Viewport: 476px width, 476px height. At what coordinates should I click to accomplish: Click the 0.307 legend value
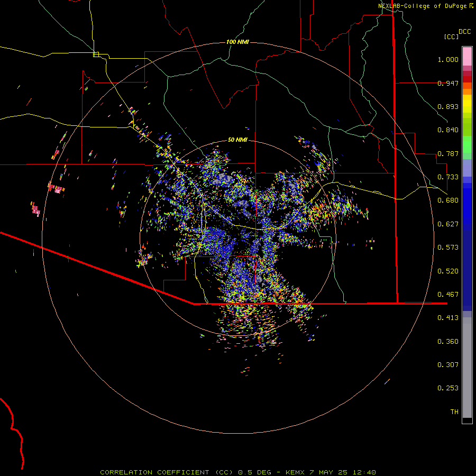(448, 365)
